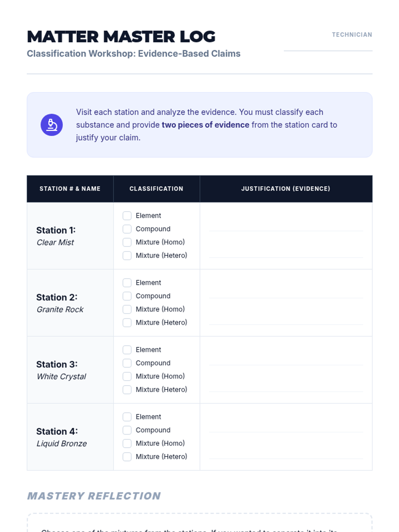Check Compound for Station 1 Clear Mist
Image resolution: width=399 pixels, height=532 pixels.
click(x=127, y=229)
